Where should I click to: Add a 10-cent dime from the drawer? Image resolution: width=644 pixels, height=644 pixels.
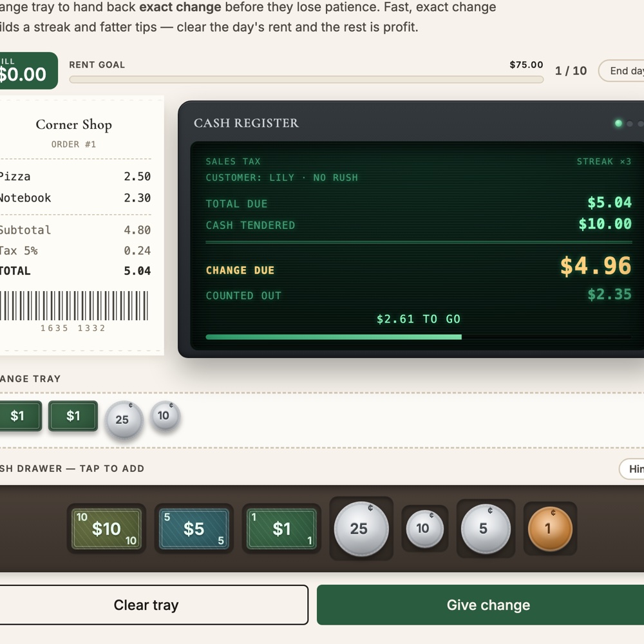pyautogui.click(x=424, y=529)
